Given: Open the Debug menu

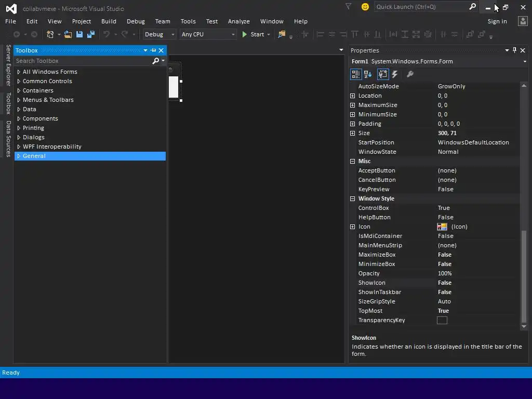Looking at the screenshot, I should coord(136,21).
